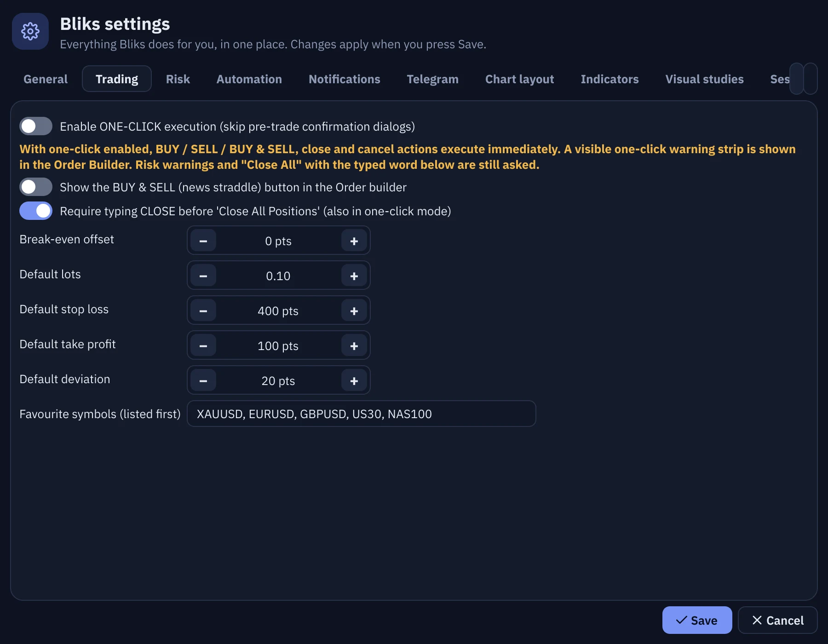The height and width of the screenshot is (644, 828).
Task: Decrease the Break-even offset value
Action: [x=203, y=241]
